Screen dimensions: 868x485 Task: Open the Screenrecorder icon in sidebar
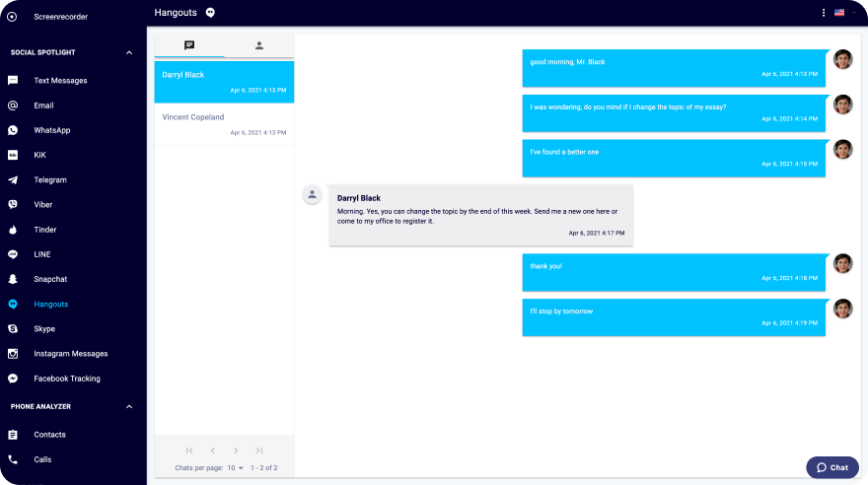12,17
